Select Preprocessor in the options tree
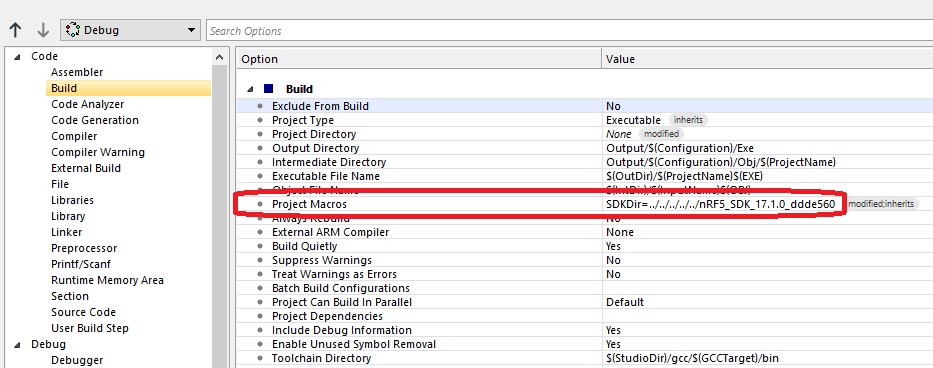Viewport: 933px width, 368px height. [x=84, y=248]
